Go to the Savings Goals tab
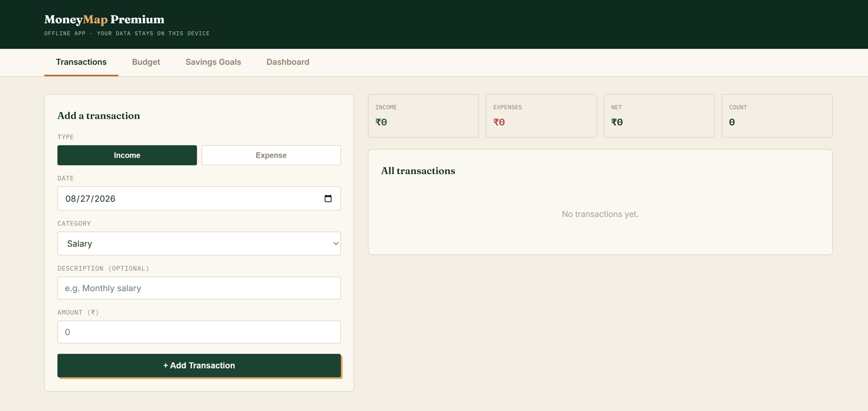 (213, 62)
